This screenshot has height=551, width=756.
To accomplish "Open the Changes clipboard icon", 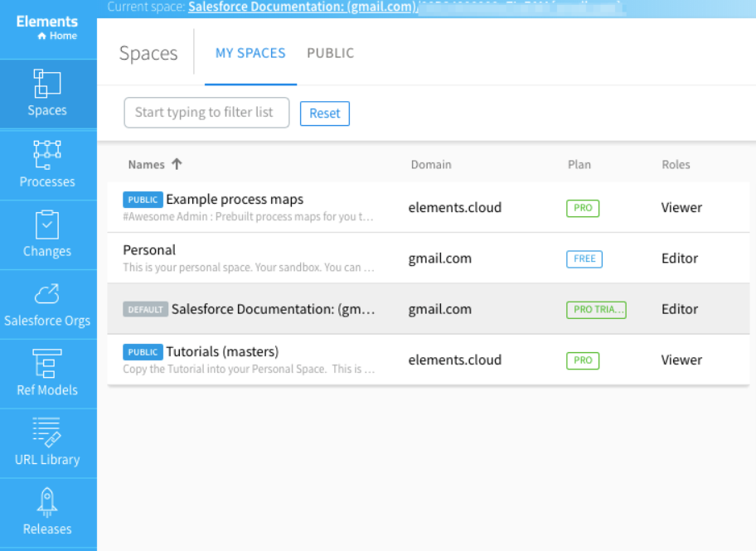I will 47,225.
